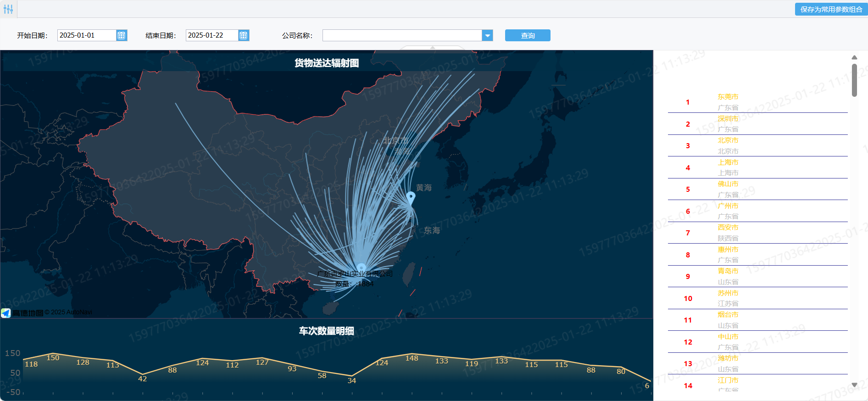Click the Guangdong origin map marker

362,268
